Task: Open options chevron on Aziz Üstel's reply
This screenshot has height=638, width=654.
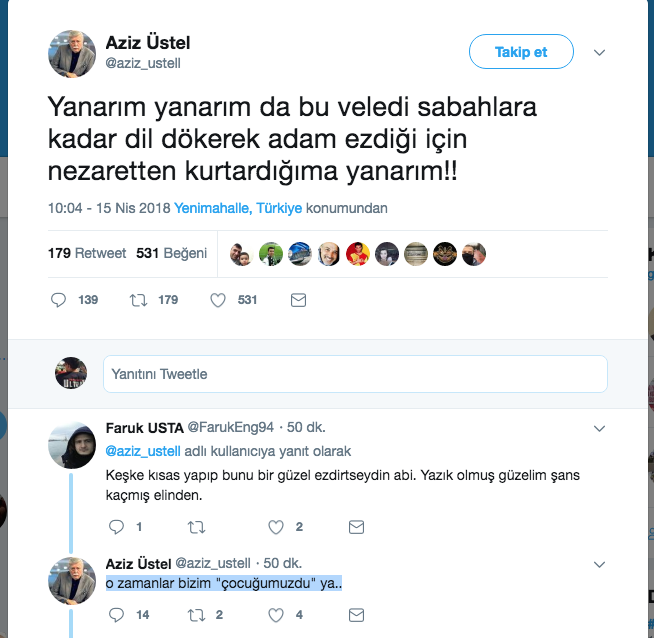Action: pyautogui.click(x=600, y=565)
